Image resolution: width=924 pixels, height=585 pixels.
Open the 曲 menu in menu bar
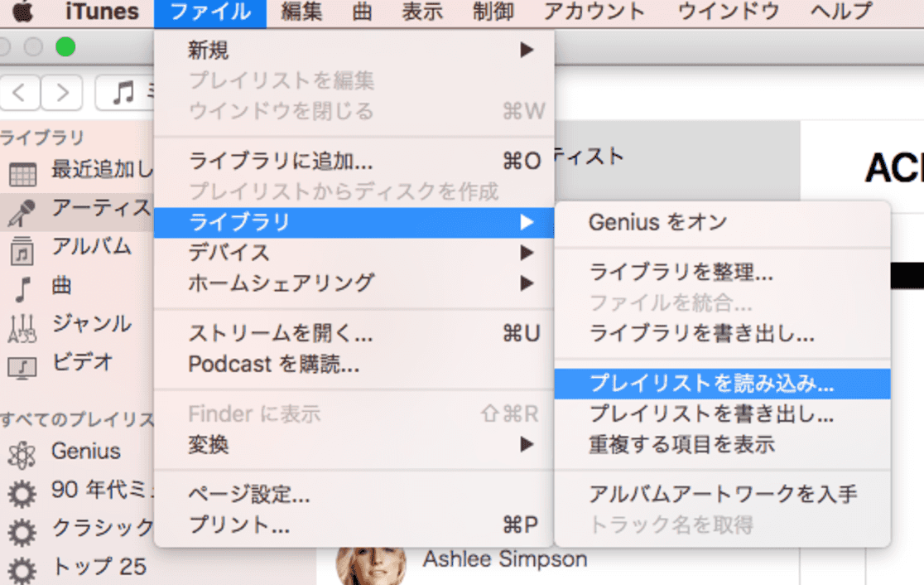pos(362,12)
